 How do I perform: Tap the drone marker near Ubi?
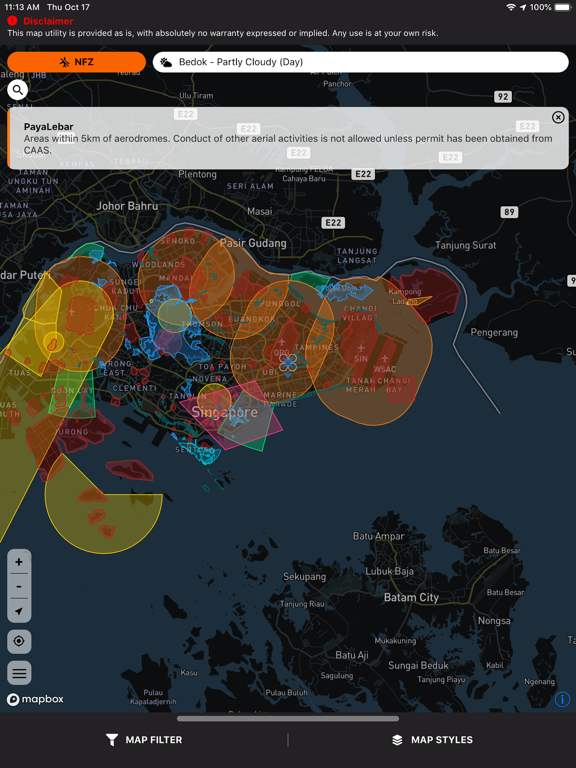click(x=288, y=363)
